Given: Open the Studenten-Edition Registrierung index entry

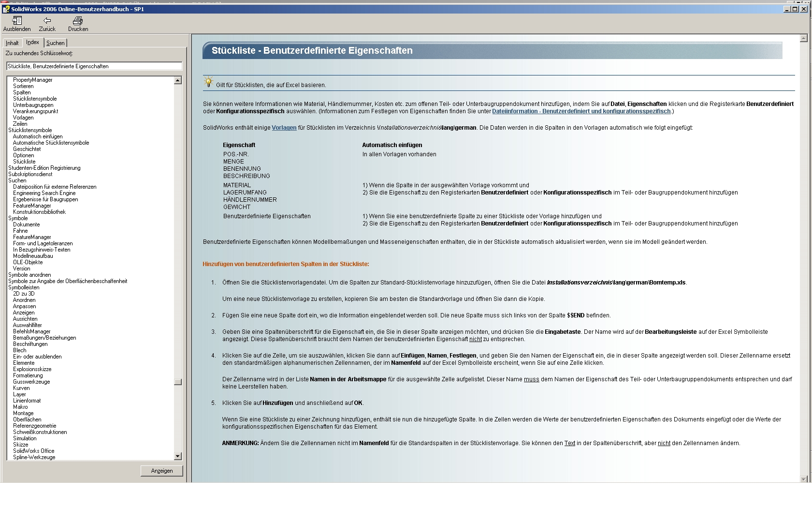Looking at the screenshot, I should [44, 168].
